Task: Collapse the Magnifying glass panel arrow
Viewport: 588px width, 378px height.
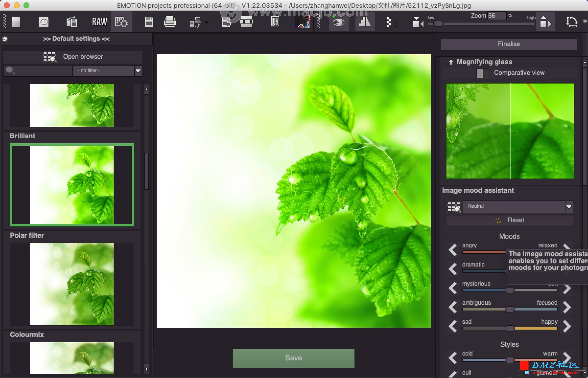Action: [x=451, y=62]
